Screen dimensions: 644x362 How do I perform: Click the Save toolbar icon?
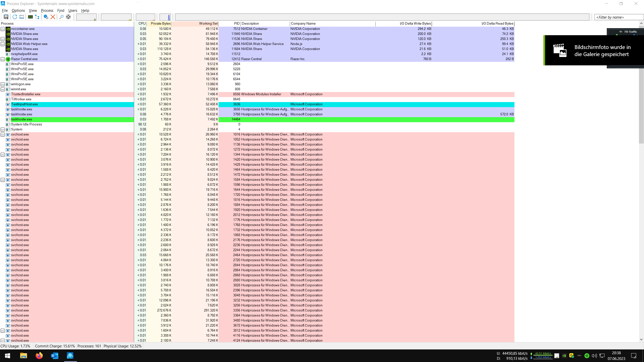[x=6, y=17]
